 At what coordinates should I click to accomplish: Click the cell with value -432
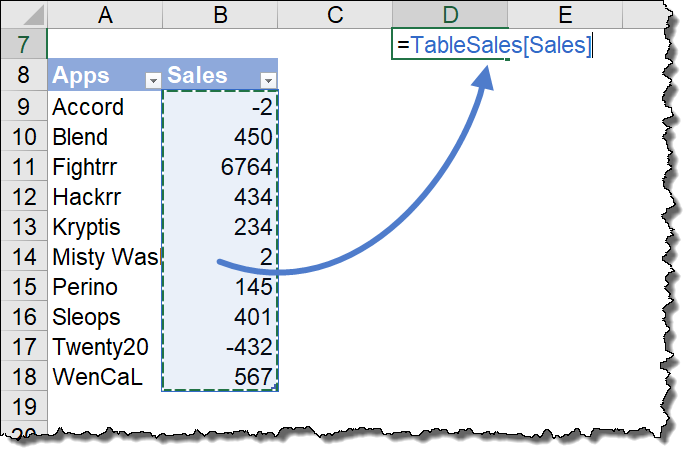click(220, 347)
